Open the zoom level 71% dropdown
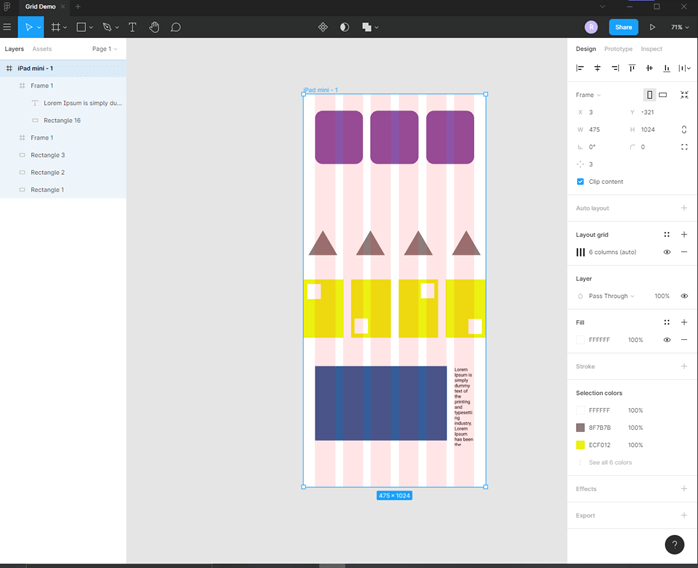Image resolution: width=698 pixels, height=568 pixels. [x=679, y=27]
